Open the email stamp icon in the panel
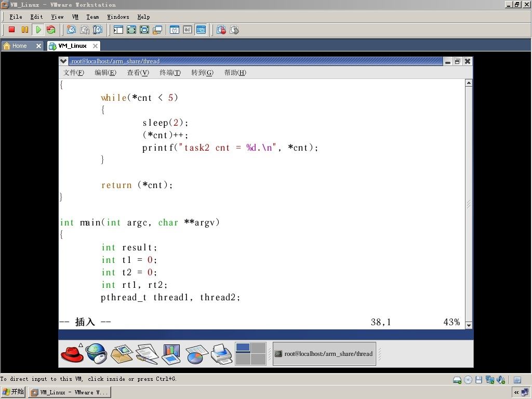Screen dimensions: 532x399 tap(122, 353)
